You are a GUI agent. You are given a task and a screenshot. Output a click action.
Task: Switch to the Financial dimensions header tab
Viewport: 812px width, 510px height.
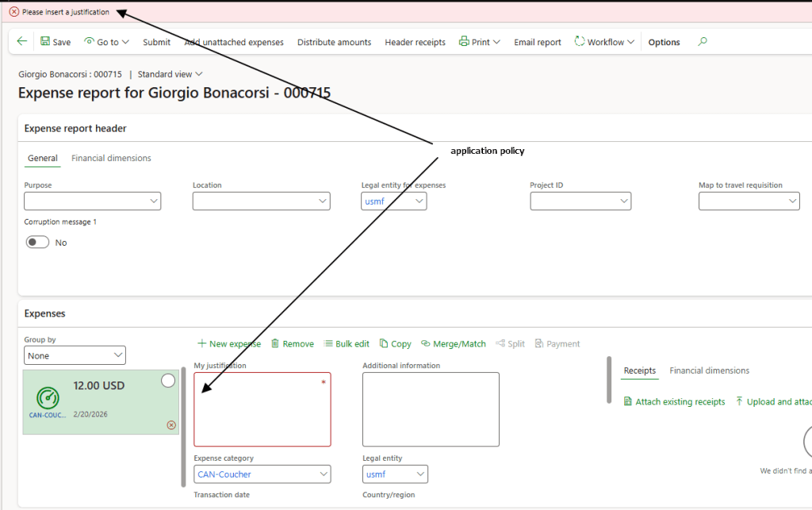click(x=111, y=158)
